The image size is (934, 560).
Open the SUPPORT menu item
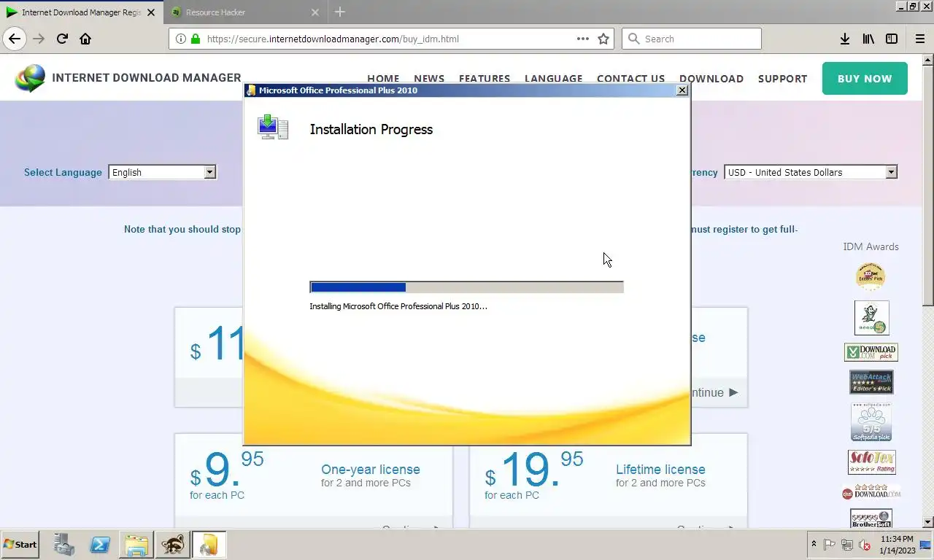782,79
